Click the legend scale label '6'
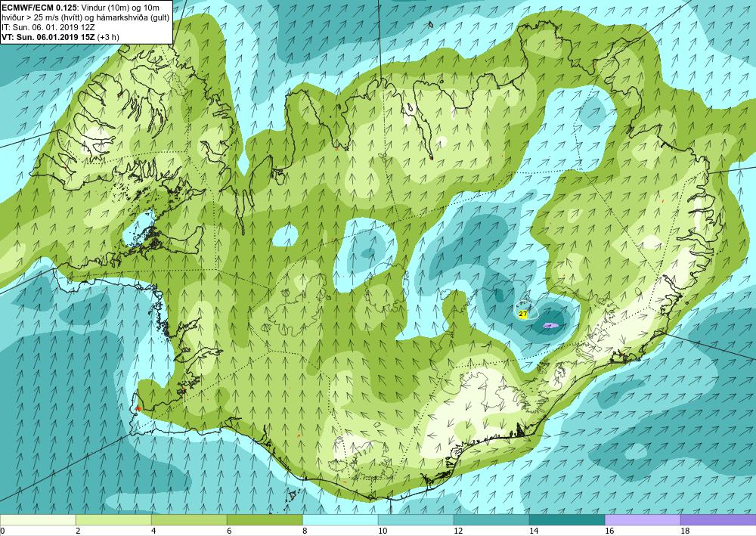The image size is (756, 536). (229, 531)
